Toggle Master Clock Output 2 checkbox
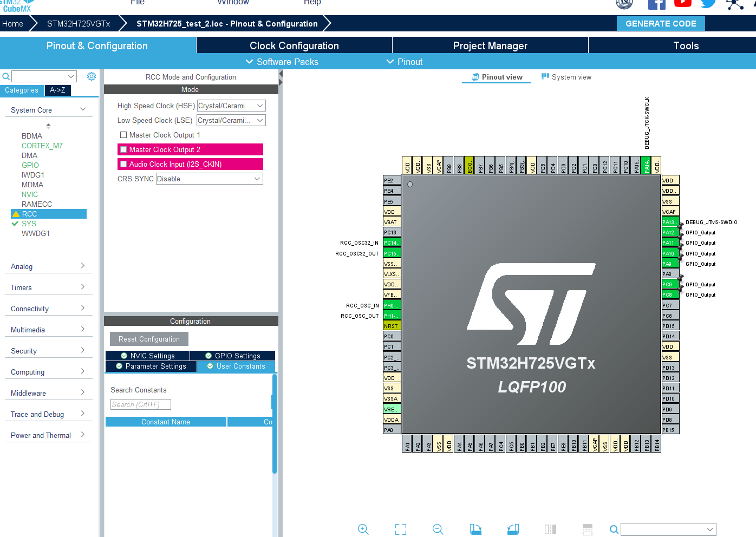This screenshot has width=756, height=537. tap(123, 149)
